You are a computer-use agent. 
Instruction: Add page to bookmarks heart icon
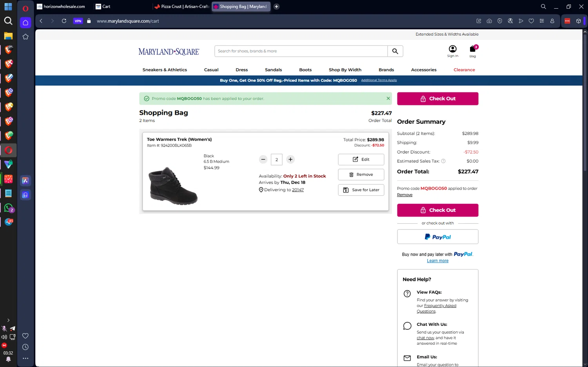tap(531, 21)
